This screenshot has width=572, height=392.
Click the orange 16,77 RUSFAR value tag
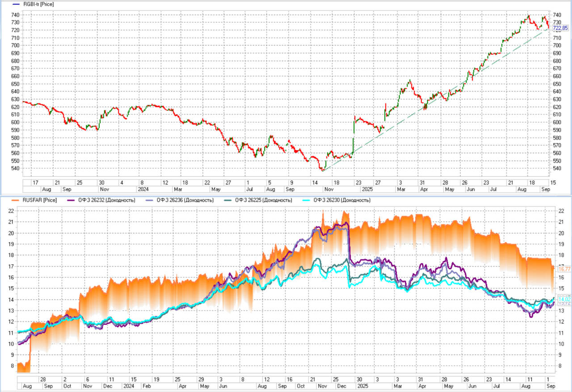[x=564, y=269]
